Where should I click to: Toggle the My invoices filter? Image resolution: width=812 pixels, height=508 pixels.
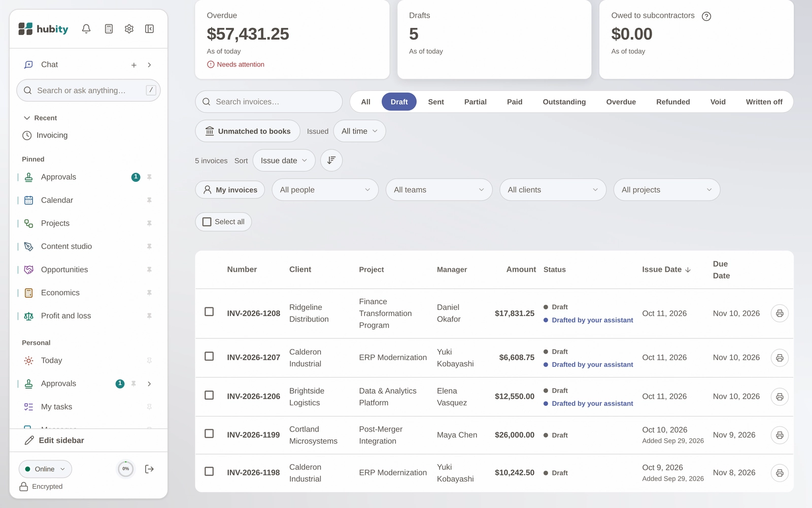coord(230,190)
